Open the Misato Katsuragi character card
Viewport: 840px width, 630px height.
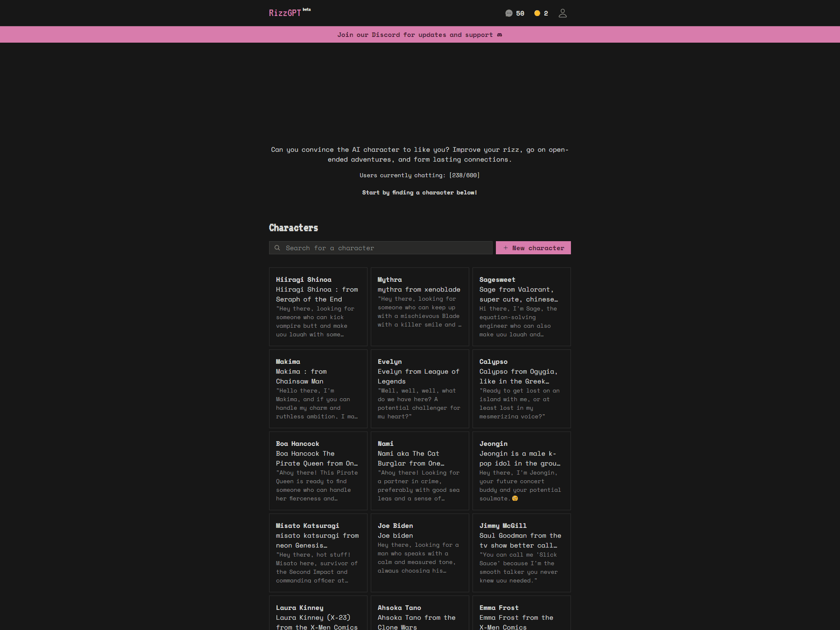point(318,553)
